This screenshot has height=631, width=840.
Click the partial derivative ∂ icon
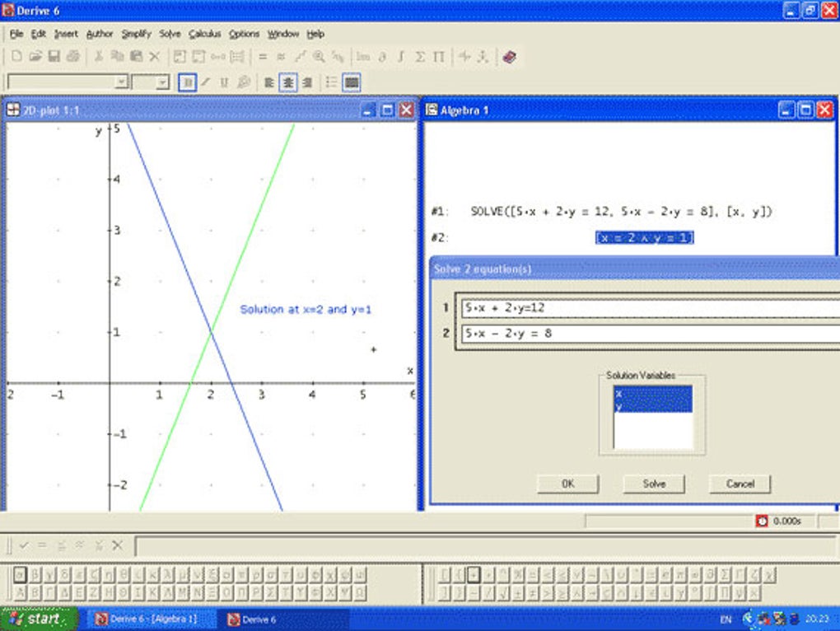pos(382,56)
